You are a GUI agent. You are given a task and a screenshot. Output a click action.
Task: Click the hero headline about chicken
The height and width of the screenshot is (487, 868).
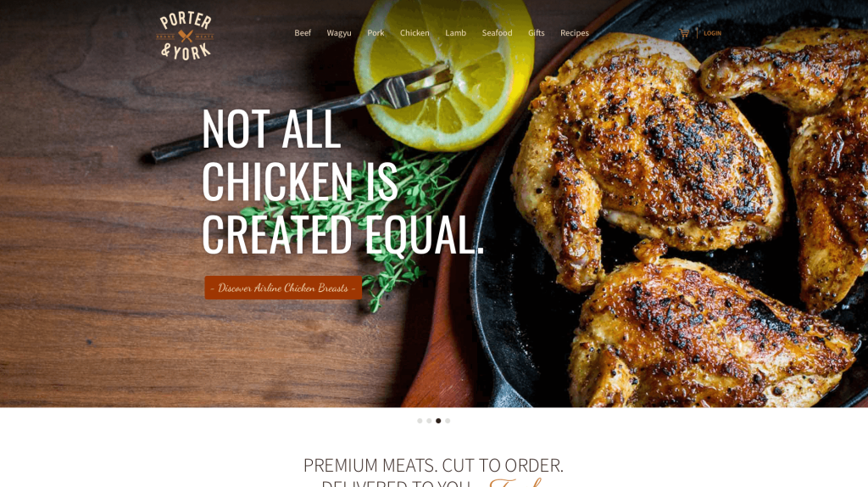pos(342,182)
